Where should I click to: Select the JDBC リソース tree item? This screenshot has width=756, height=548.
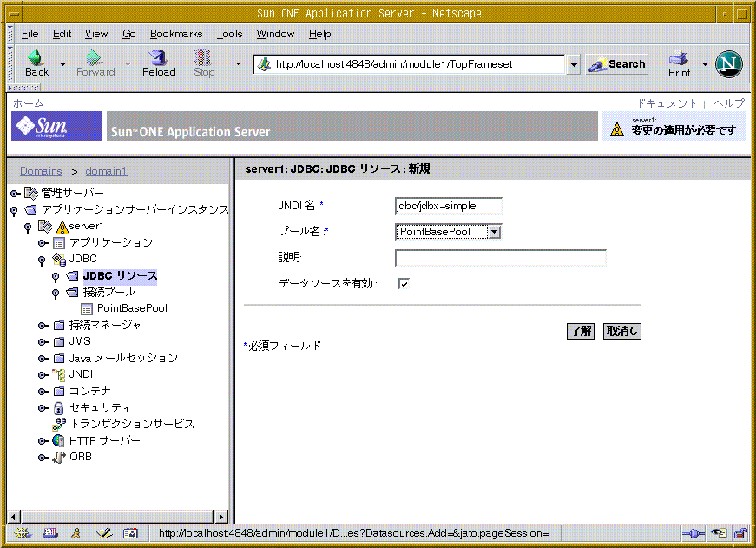pos(120,276)
